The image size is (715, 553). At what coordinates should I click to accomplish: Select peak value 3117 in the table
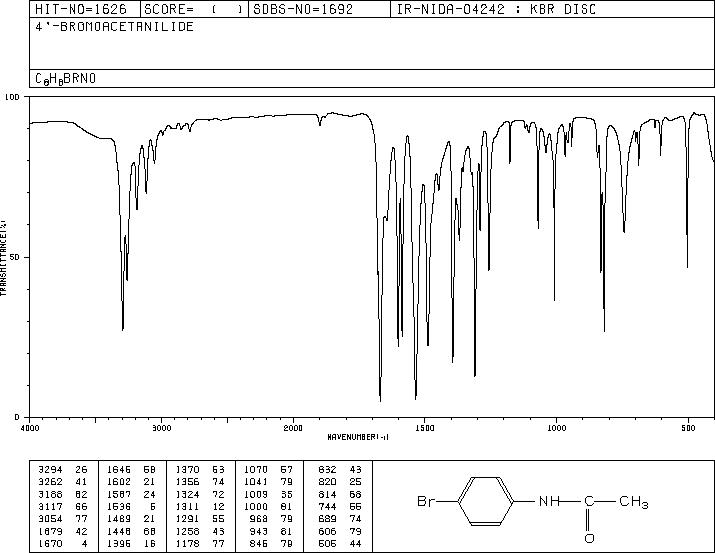(50, 506)
